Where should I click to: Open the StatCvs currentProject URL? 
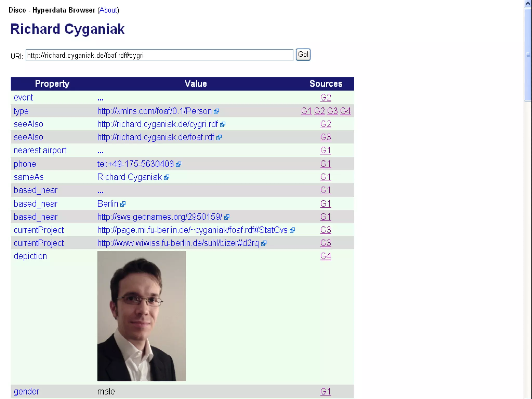coord(192,230)
